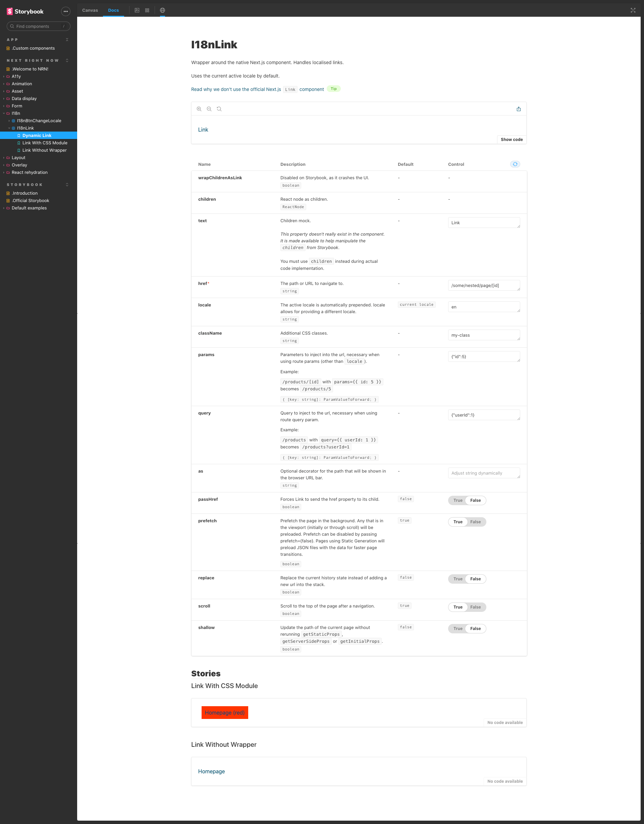
Task: Change locale using the globe toolbar icon
Action: click(162, 10)
